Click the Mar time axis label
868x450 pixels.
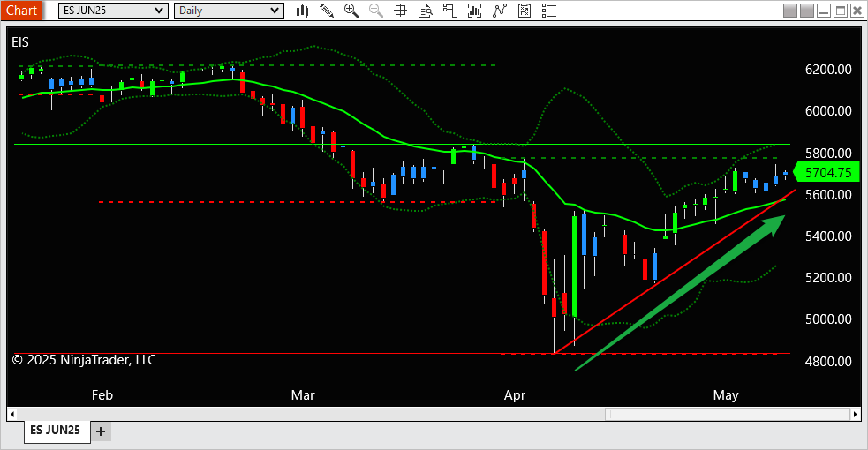tap(303, 395)
